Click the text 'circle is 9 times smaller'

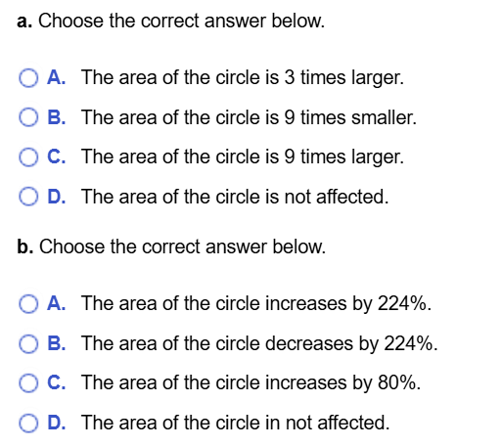click(x=316, y=117)
